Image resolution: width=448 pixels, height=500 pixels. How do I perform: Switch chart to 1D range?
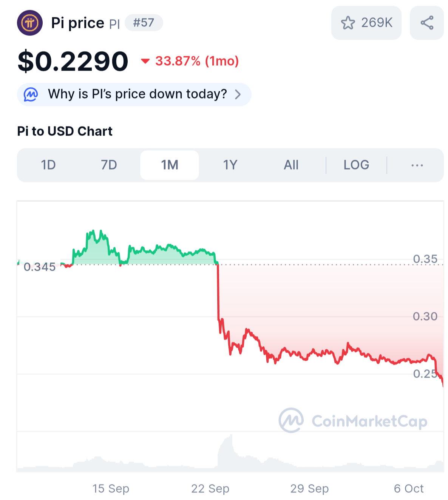(x=48, y=165)
